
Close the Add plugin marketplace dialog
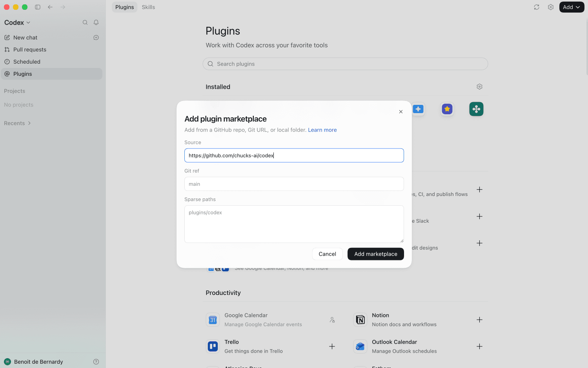tap(401, 112)
